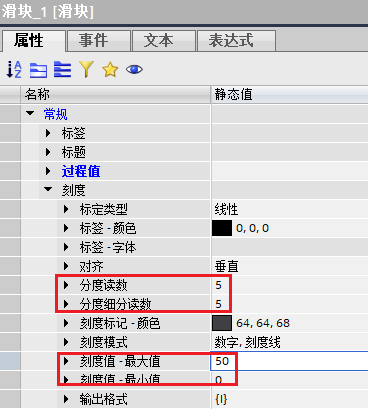Expand the 过程值 node arrow
This screenshot has width=368, height=409.
(x=48, y=171)
